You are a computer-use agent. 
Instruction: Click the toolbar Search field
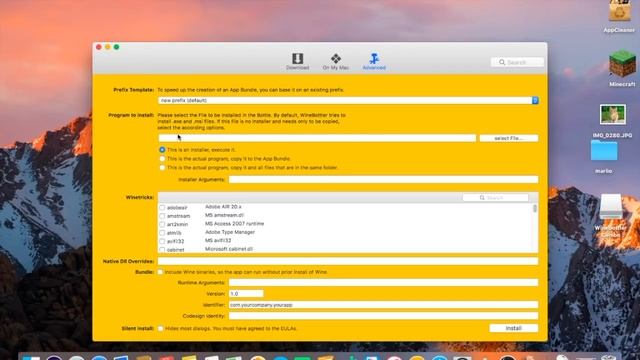517,62
